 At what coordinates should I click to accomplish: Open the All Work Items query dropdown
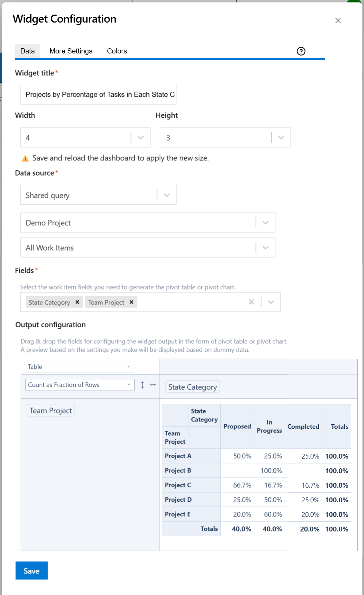pyautogui.click(x=148, y=248)
